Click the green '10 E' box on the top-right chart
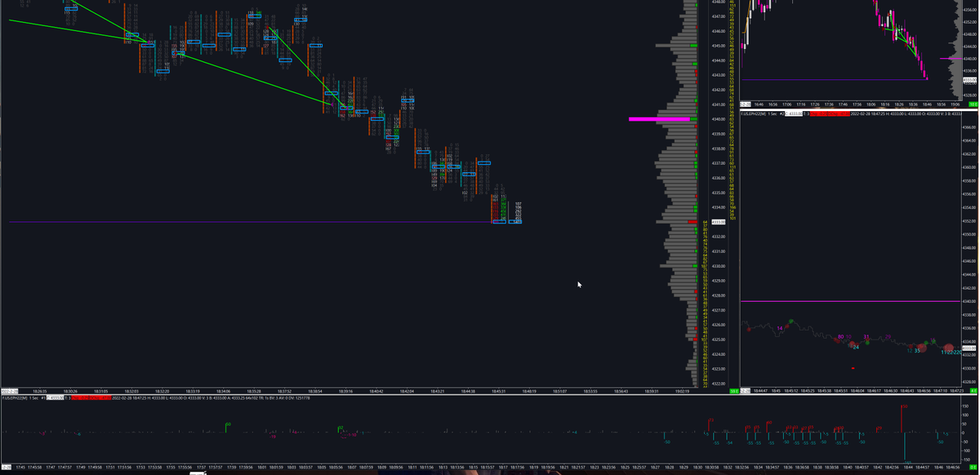The height and width of the screenshot is (475, 980). (973, 104)
